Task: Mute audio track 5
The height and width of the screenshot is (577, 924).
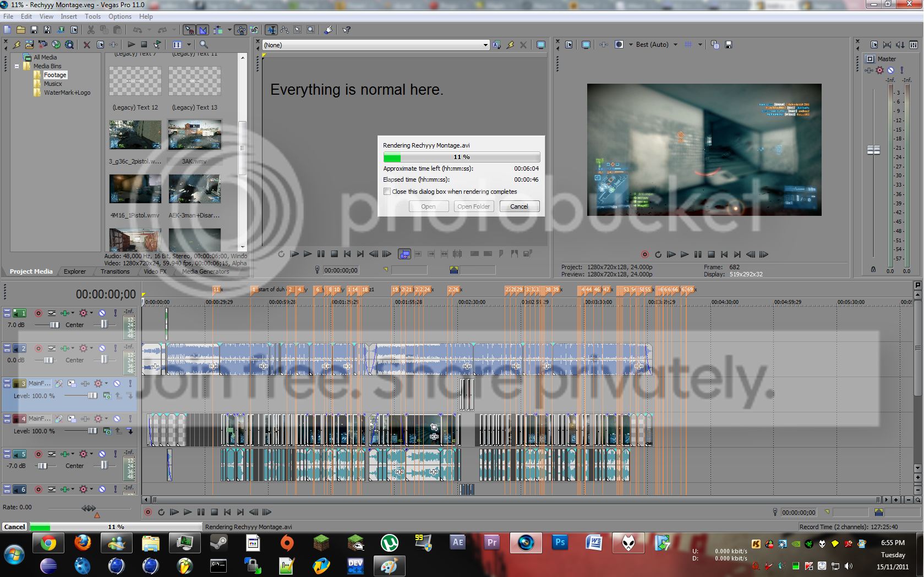Action: pos(102,454)
